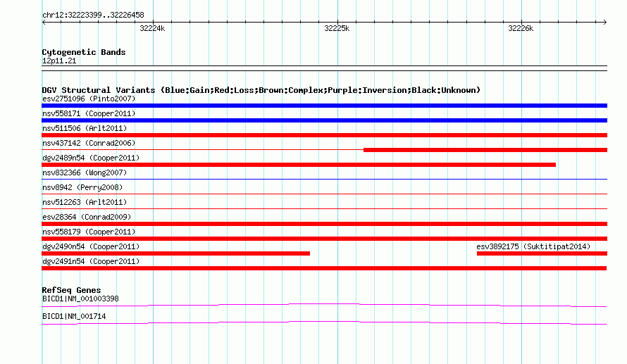This screenshot has height=364, width=627.
Task: Click the red loss bar for esv28364
Action: [324, 224]
